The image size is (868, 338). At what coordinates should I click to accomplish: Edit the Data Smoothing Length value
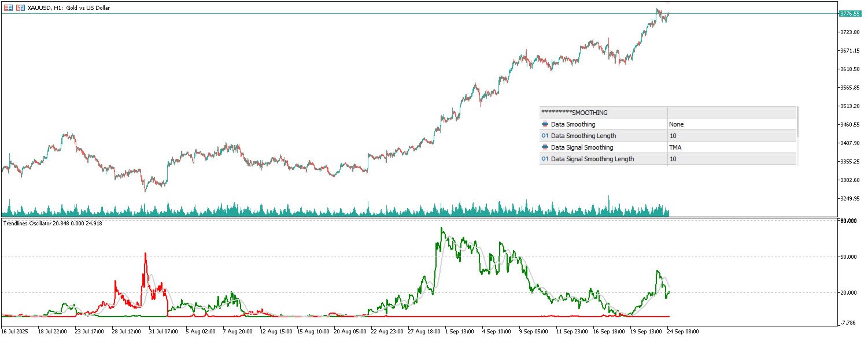point(732,136)
